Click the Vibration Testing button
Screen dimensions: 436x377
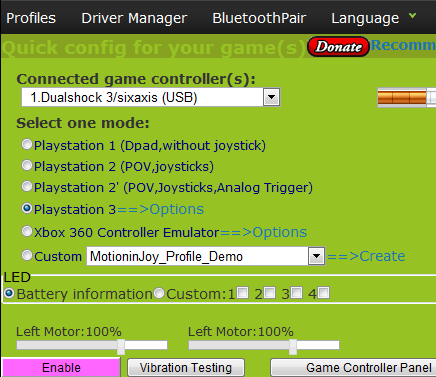(x=186, y=368)
